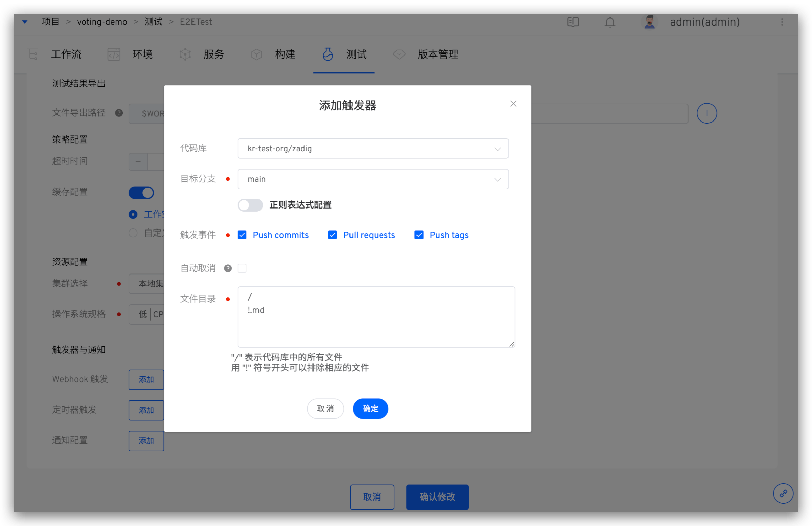Click 添加 next to Webhook 触发
Viewport: 812px width, 526px height.
pos(146,379)
